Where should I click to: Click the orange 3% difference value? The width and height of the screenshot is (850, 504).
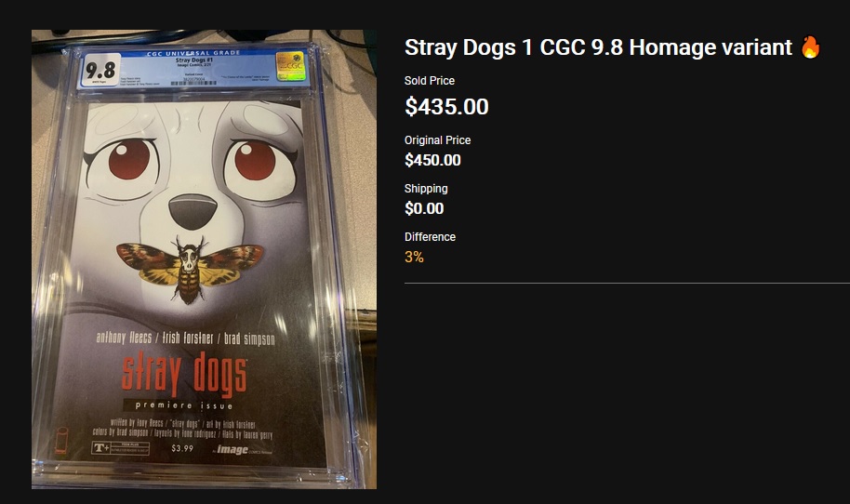[x=414, y=257]
